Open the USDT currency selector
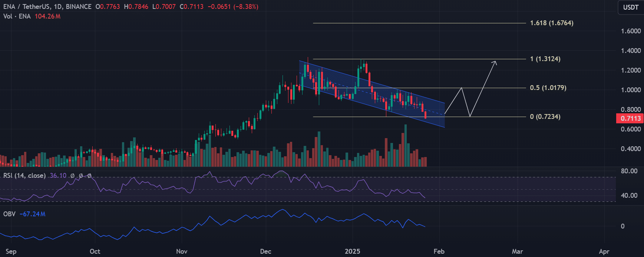 (631, 7)
